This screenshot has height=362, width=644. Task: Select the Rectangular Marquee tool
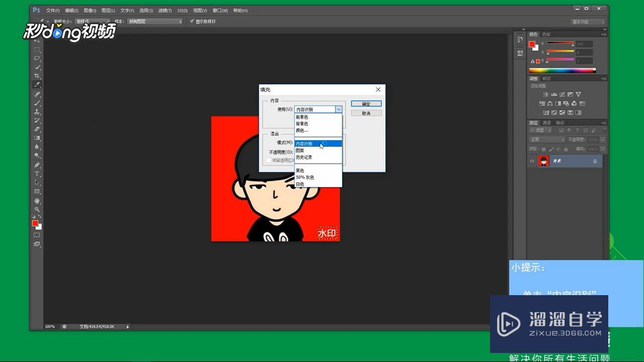pos(37,50)
